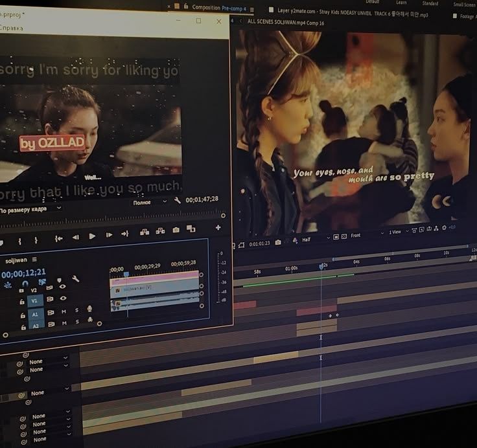477x448 pixels.
Task: Open the Button Editor plus icon
Action: [x=218, y=227]
